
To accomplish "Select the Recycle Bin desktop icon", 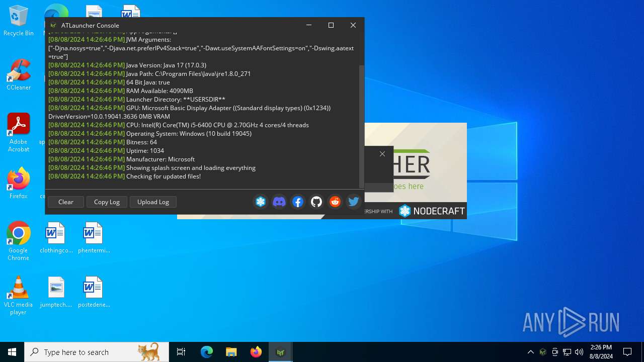I will coord(19,21).
